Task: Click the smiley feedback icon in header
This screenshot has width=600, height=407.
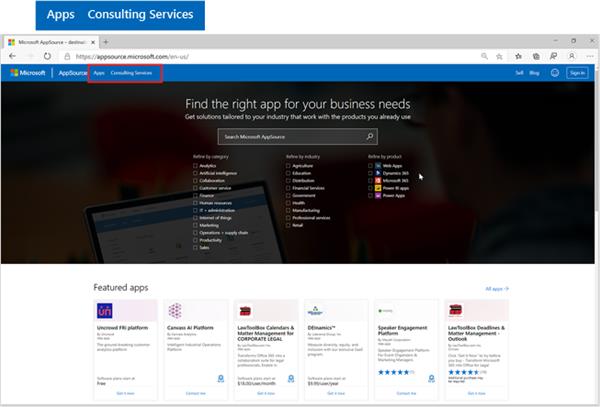Action: [x=555, y=73]
